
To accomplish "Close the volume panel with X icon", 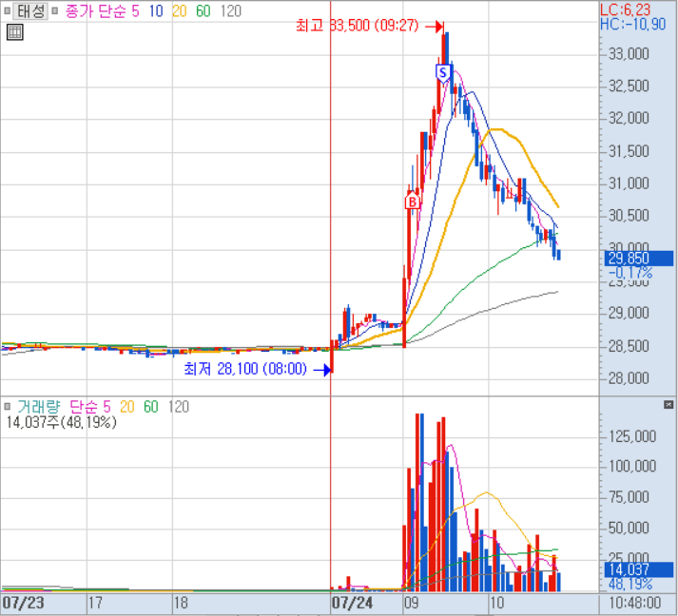I will 668,405.
